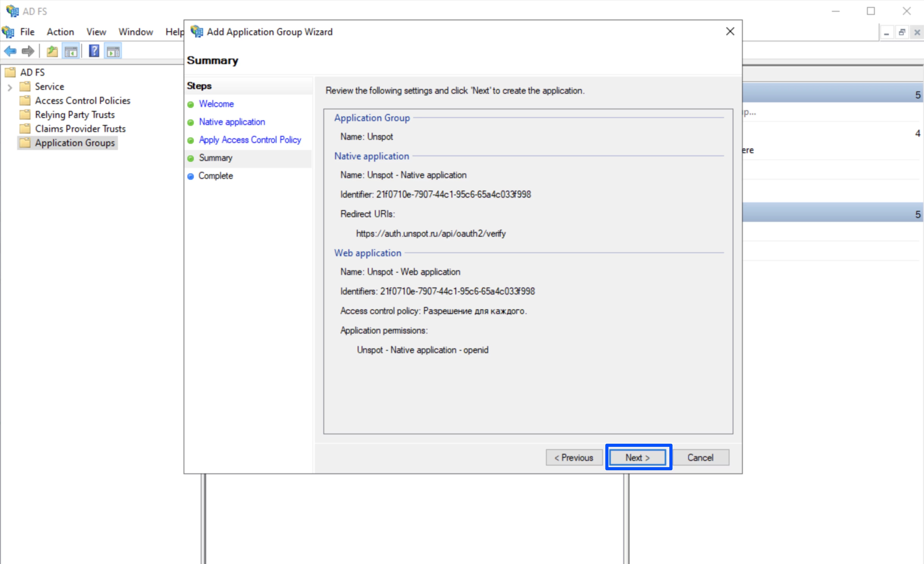Click the Back arrow toolbar icon

[10, 51]
